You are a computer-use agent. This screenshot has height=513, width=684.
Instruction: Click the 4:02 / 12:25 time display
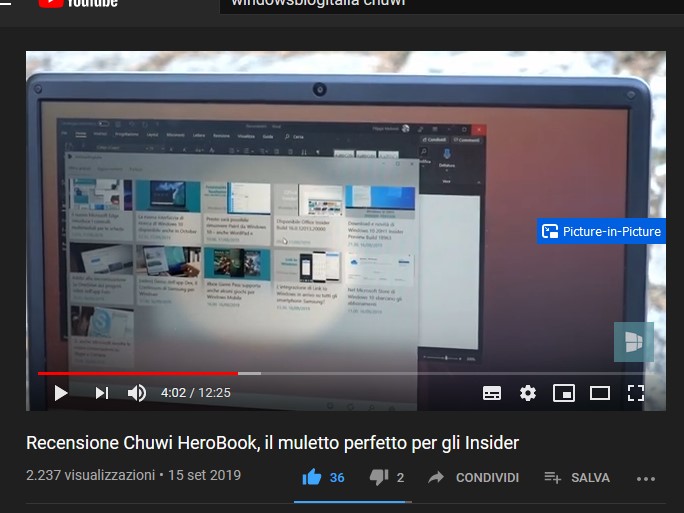(195, 393)
